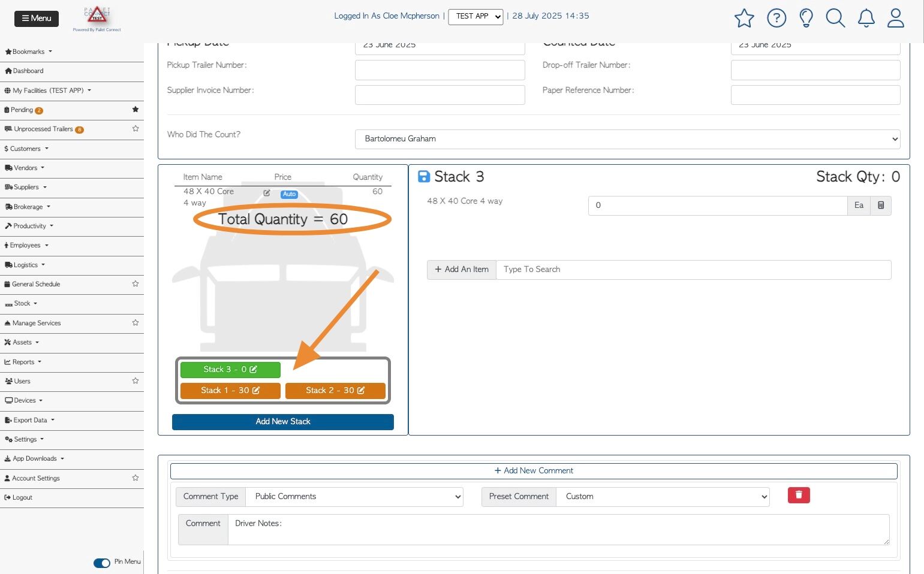Click the Pickup Trailer Number field

pyautogui.click(x=440, y=70)
